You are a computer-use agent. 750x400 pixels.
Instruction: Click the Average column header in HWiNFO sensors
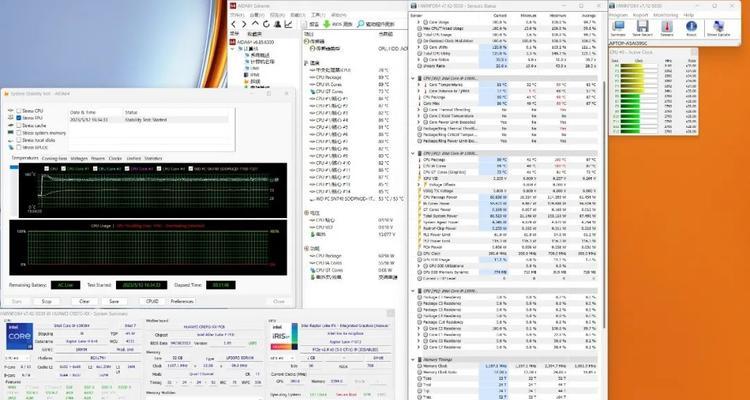click(x=588, y=16)
